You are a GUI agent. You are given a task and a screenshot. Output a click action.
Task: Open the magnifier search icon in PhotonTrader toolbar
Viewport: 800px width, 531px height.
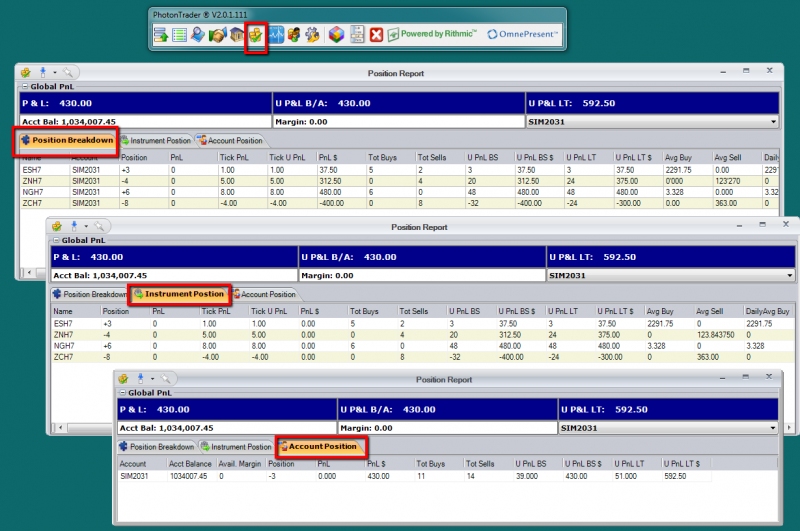click(198, 35)
